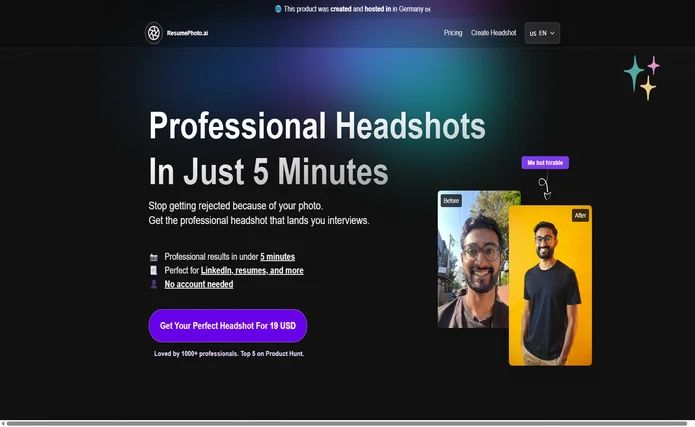This screenshot has height=427, width=695.
Task: Open the Pricing menu item
Action: click(x=453, y=33)
